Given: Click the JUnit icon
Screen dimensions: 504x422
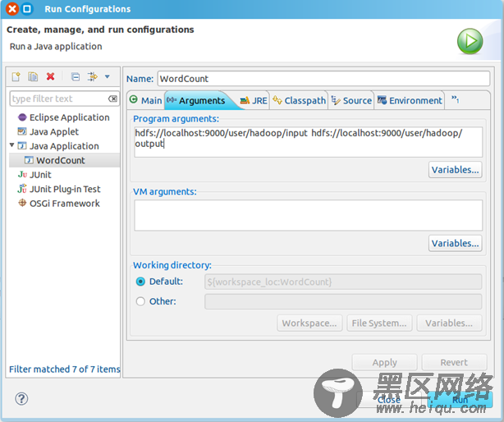Looking at the screenshot, I should [22, 175].
